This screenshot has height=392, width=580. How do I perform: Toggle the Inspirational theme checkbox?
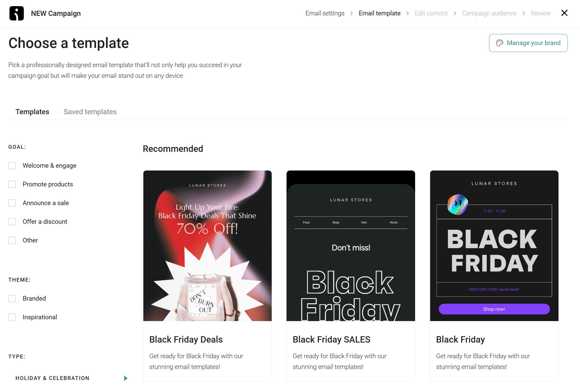(x=12, y=317)
